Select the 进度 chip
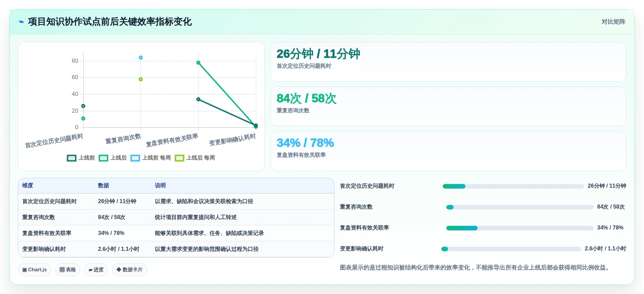 point(96,269)
